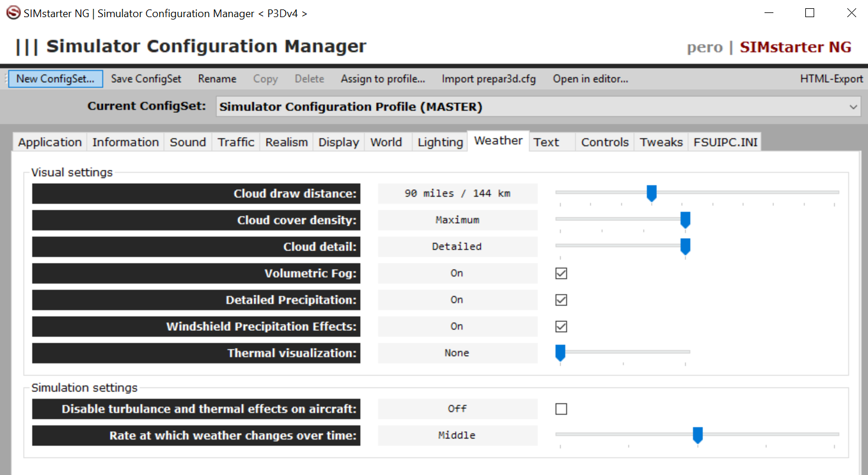Open the Traffic tab

236,142
